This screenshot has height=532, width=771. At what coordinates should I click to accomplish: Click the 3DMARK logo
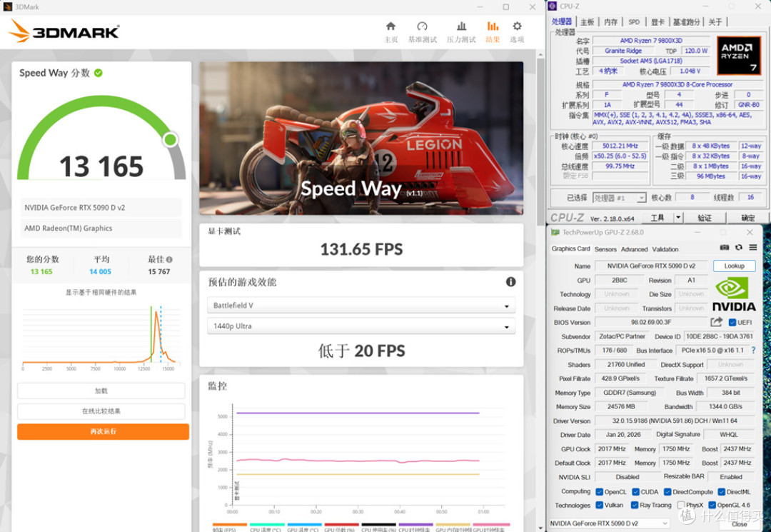point(64,31)
